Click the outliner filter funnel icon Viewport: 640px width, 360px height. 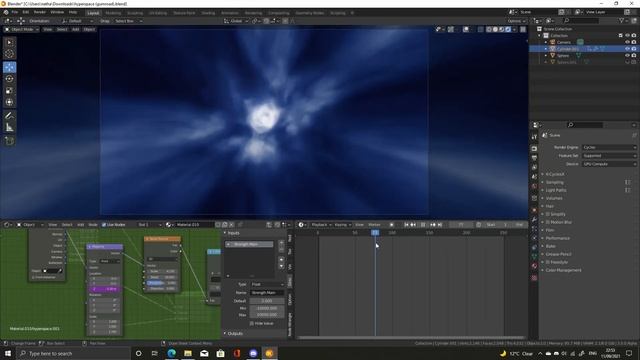click(x=621, y=20)
